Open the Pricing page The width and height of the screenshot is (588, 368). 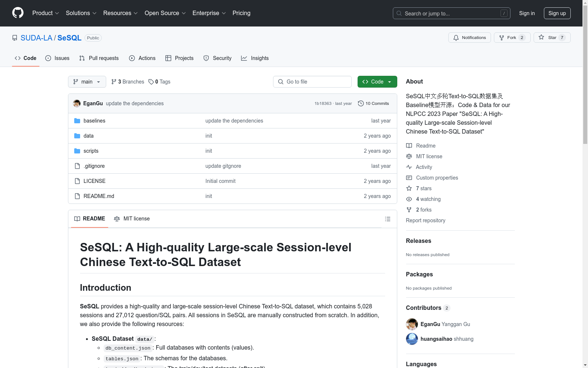(241, 13)
